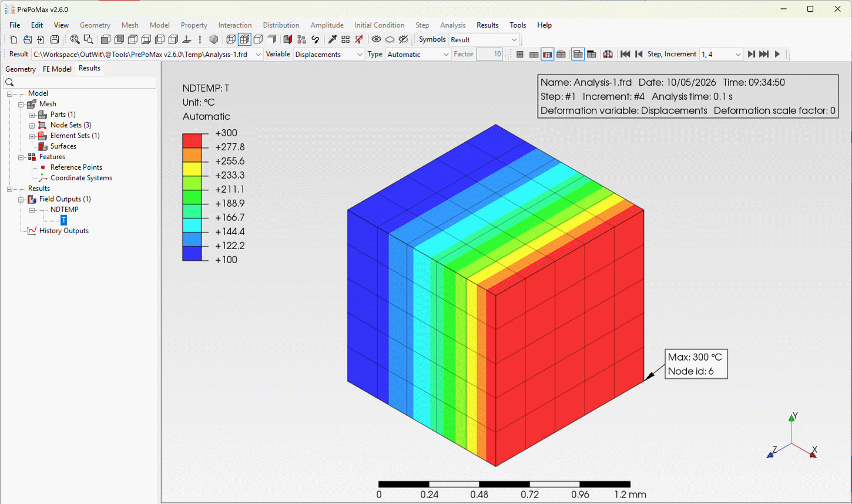Viewport: 852px width, 504px height.
Task: Advance to next increment
Action: pos(751,54)
